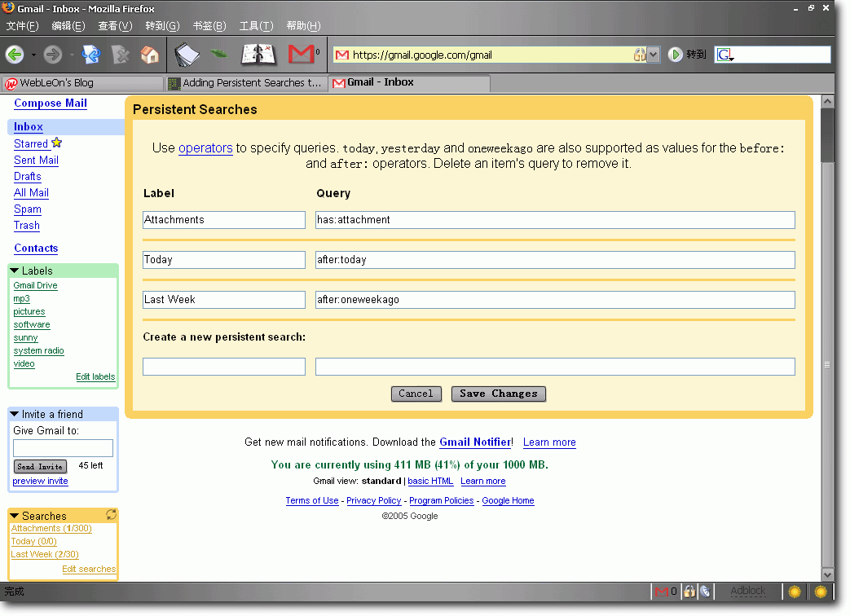Image resolution: width=850 pixels, height=616 pixels.
Task: Click the padlock icon in the address bar
Action: 639,55
